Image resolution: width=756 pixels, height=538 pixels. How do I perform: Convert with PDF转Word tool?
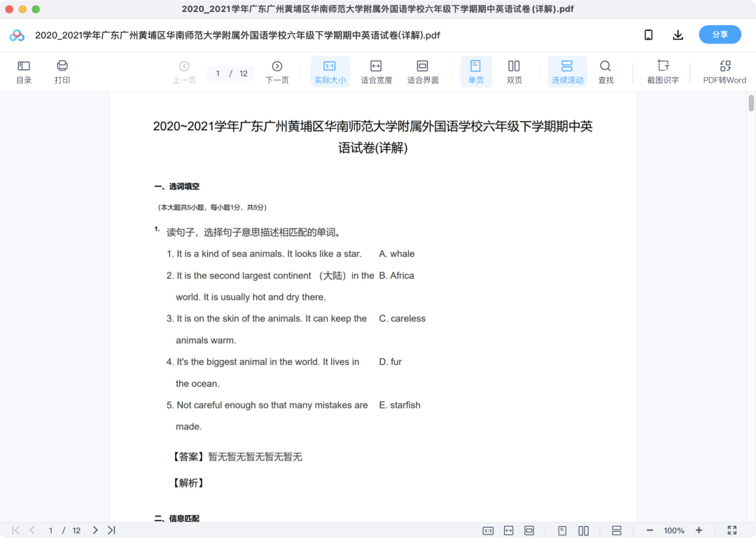724,72
